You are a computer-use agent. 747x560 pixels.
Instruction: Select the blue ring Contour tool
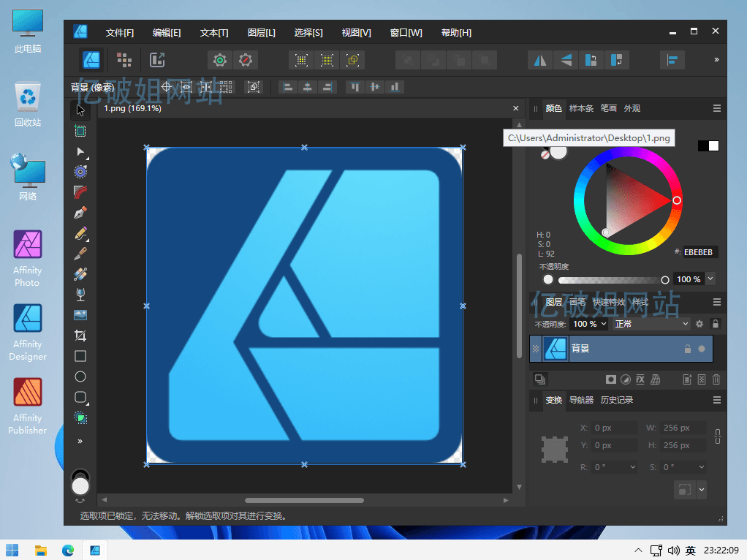tap(80, 172)
